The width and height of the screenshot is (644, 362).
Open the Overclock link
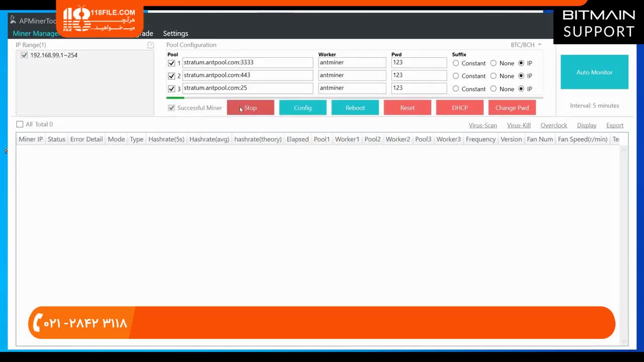(554, 125)
